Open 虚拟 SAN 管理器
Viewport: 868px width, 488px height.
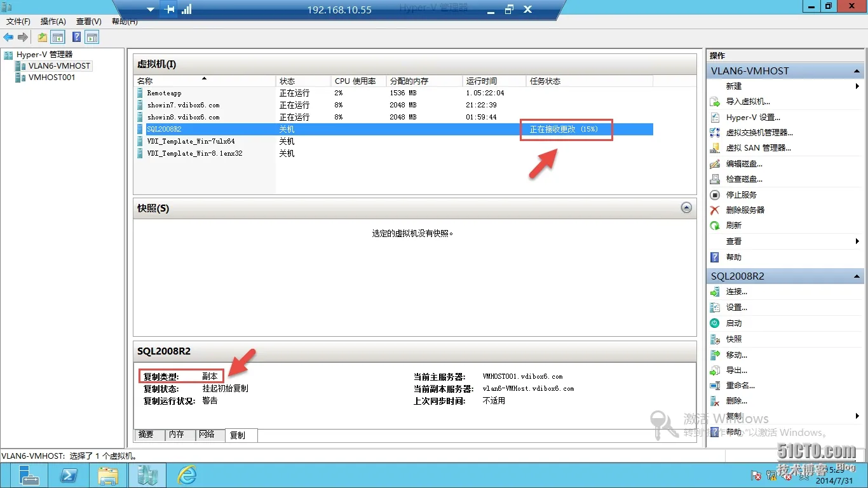(759, 148)
